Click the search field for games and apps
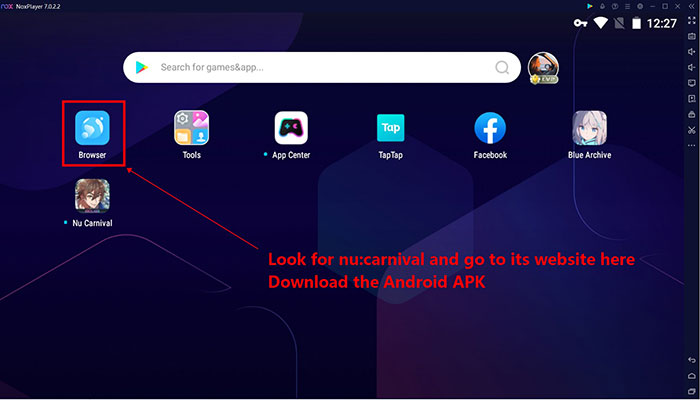 point(322,67)
